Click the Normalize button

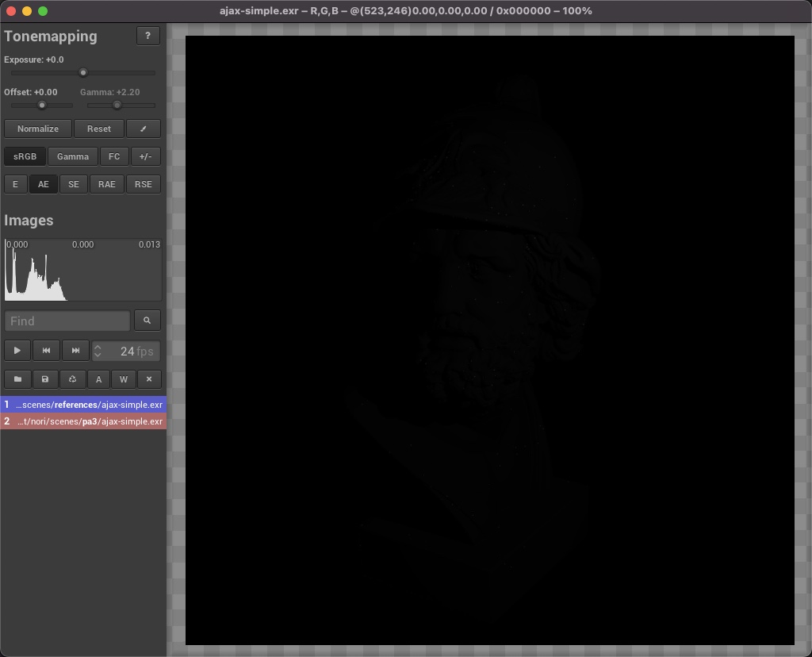pyautogui.click(x=38, y=129)
